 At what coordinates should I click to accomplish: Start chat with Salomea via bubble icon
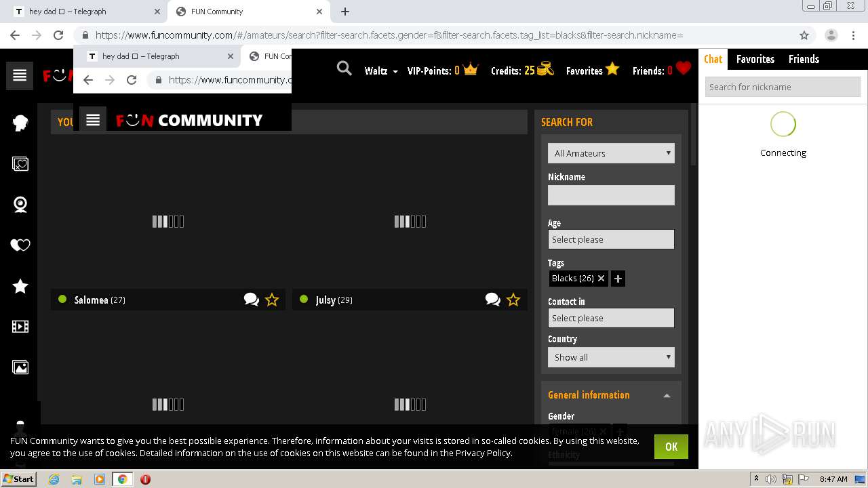(252, 300)
